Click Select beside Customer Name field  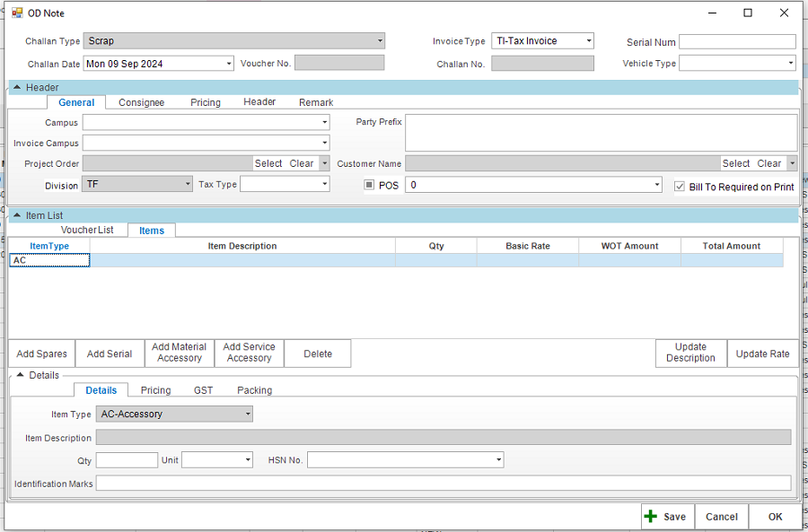(735, 163)
